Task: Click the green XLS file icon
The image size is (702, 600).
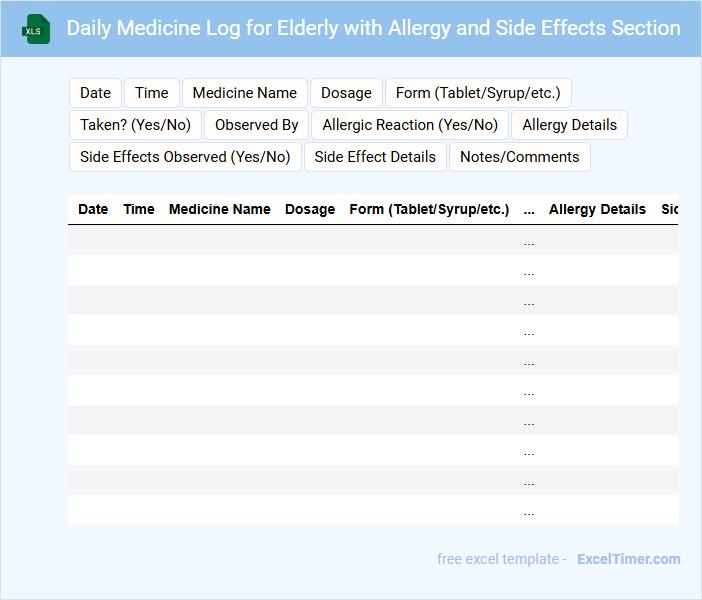Action: pyautogui.click(x=37, y=29)
